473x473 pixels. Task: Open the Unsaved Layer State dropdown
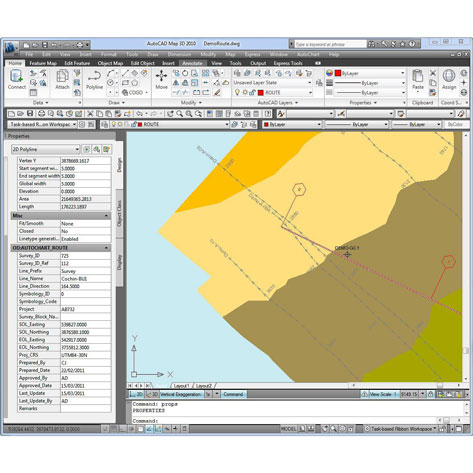pyautogui.click(x=272, y=82)
